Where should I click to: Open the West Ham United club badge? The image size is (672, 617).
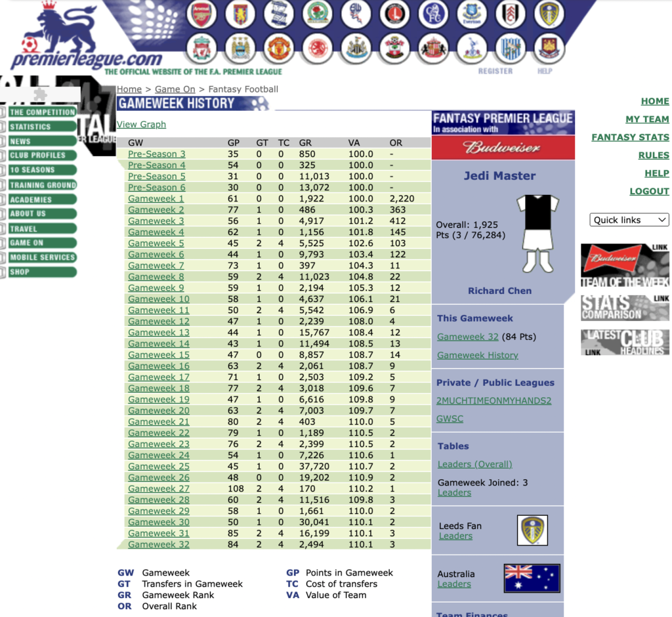pyautogui.click(x=549, y=48)
